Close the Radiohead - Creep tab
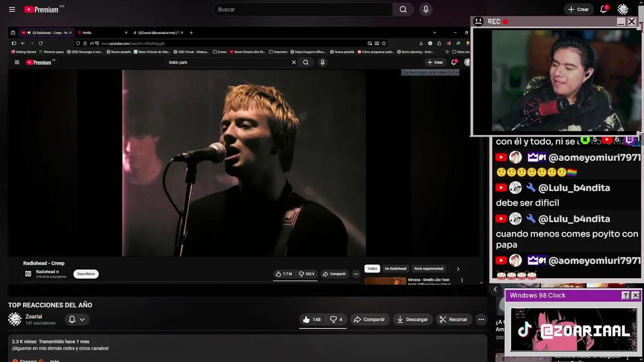The height and width of the screenshot is (362, 644). (x=70, y=33)
